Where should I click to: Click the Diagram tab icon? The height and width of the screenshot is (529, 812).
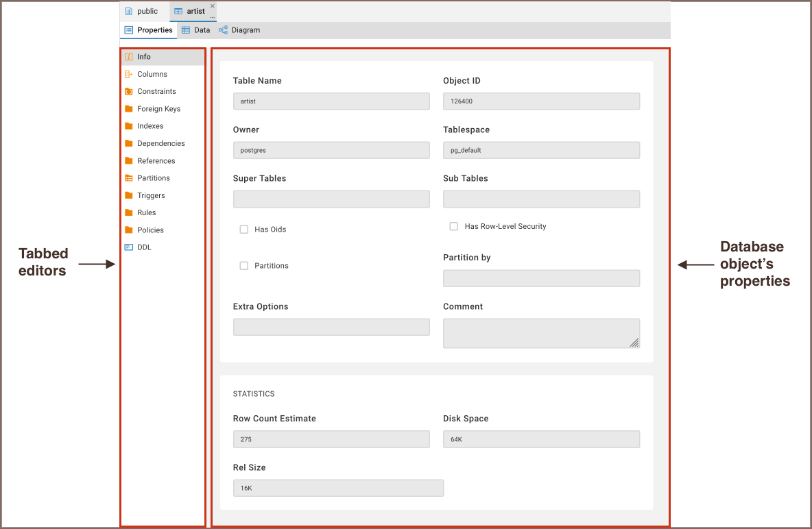point(223,30)
